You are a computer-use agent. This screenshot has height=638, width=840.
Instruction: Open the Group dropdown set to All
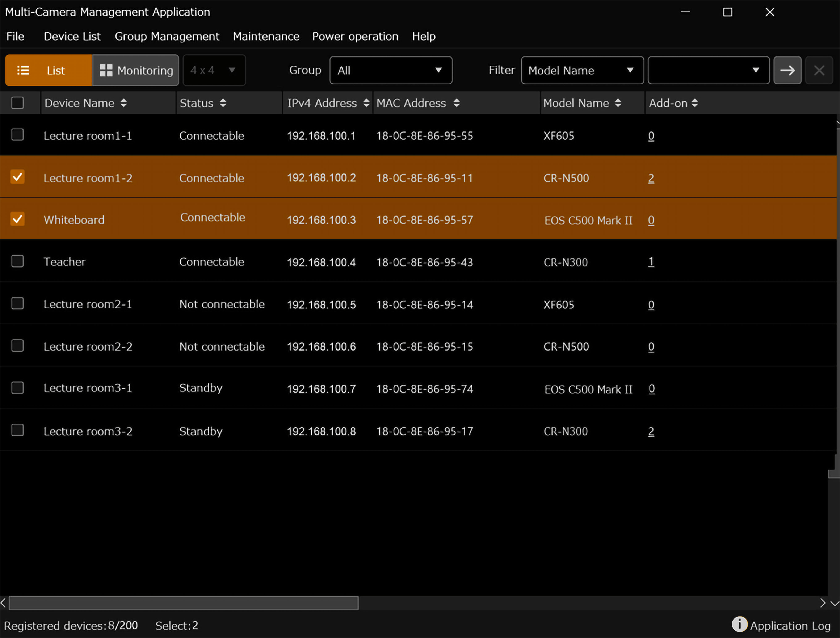(391, 70)
